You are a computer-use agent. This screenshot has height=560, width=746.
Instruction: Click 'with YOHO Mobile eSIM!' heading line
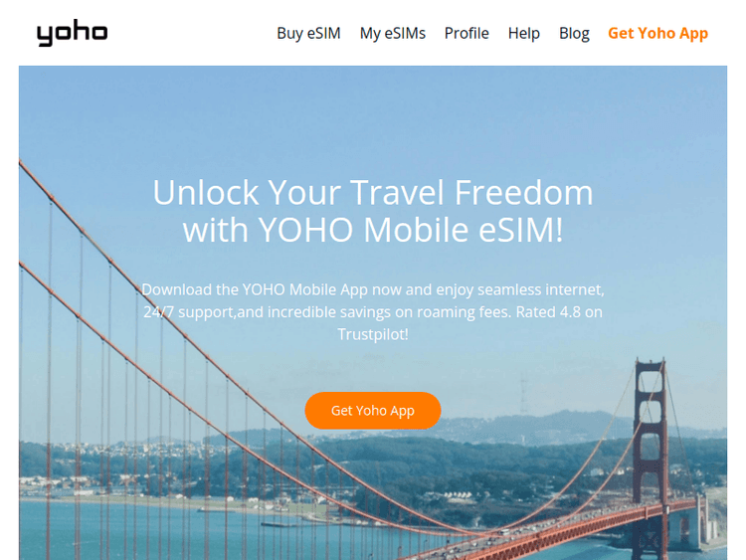373,230
